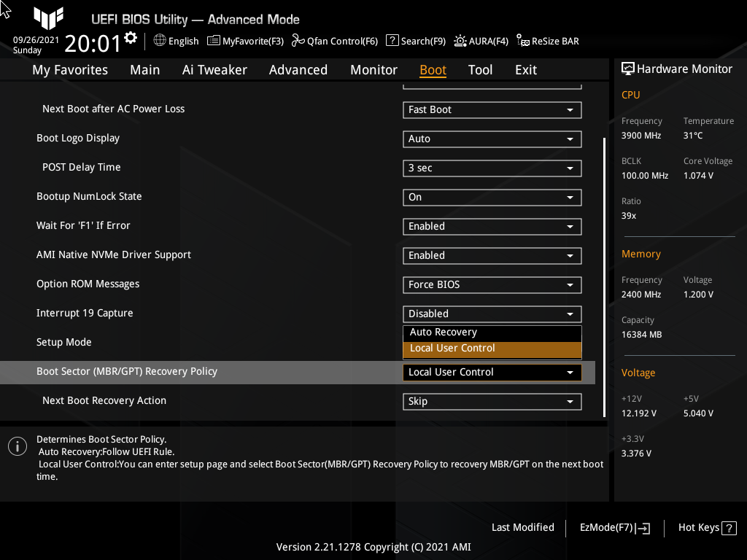Screen dimensions: 747x560
Task: Click the Last Modified button
Action: [x=522, y=527]
